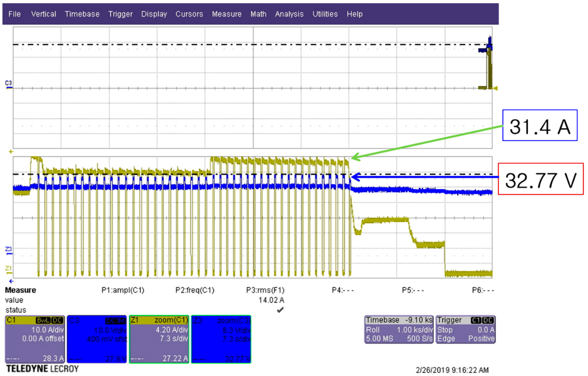Open the Math menu
The width and height of the screenshot is (588, 376).
point(258,14)
